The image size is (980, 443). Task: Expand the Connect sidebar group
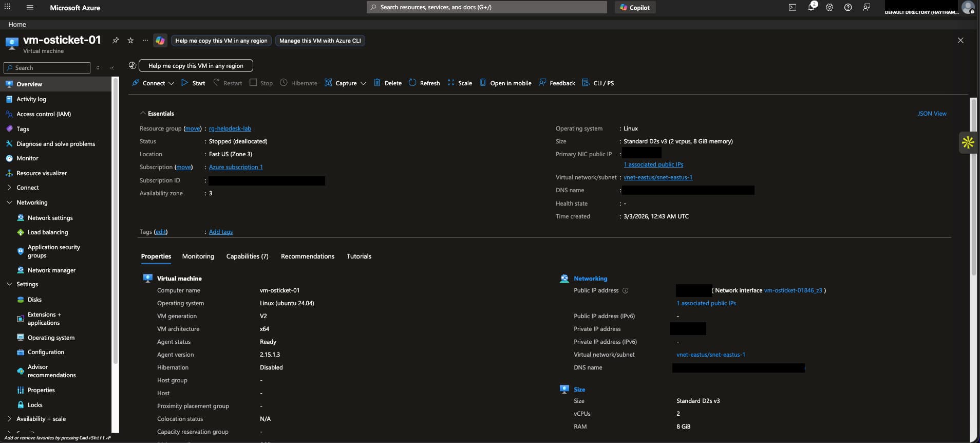click(9, 188)
